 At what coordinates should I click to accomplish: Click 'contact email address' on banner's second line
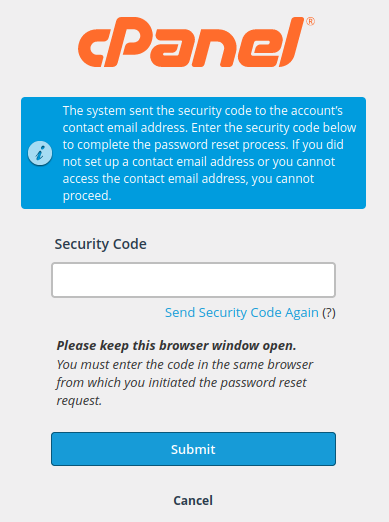point(125,128)
